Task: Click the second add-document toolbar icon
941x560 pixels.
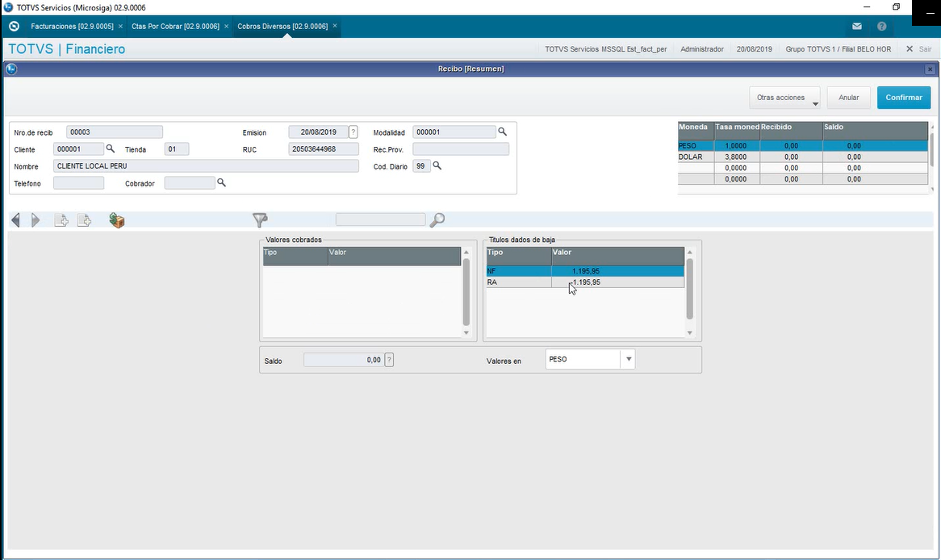Action: (x=84, y=220)
